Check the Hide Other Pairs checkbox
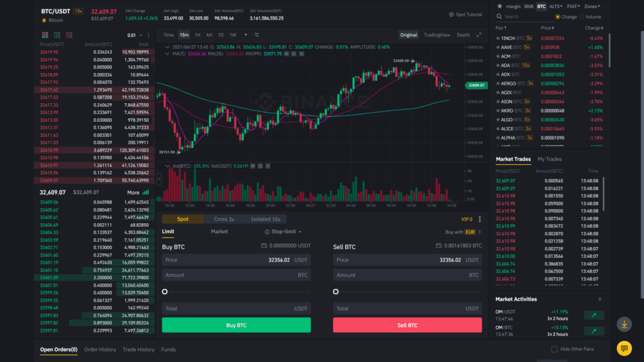Image resolution: width=644 pixels, height=362 pixels. (554, 349)
